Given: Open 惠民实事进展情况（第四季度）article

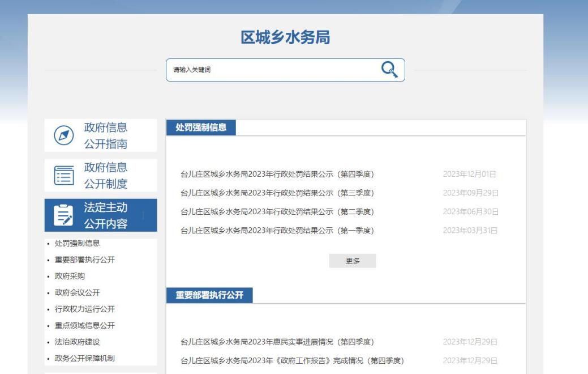Looking at the screenshot, I should pyautogui.click(x=277, y=342).
